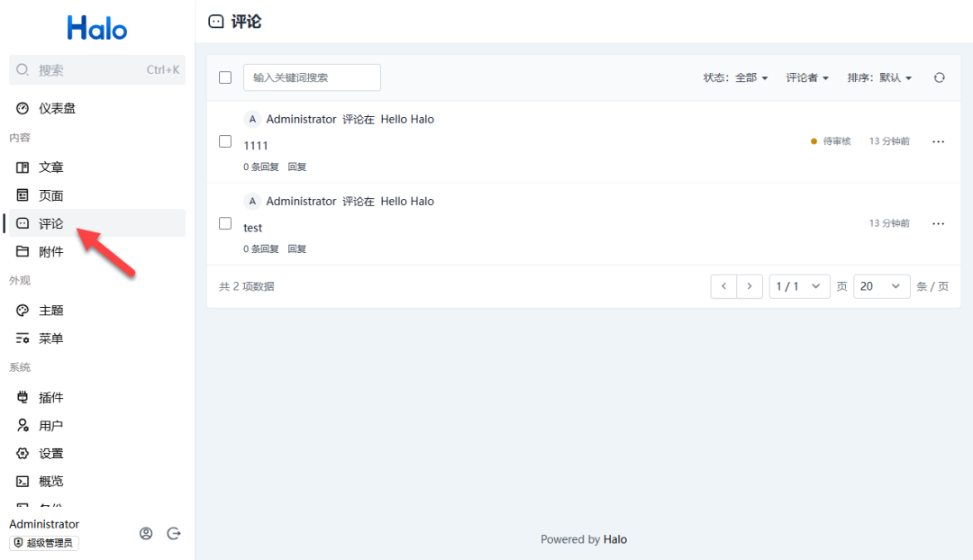The height and width of the screenshot is (560, 973).
Task: Open 页面 in the sidebar
Action: point(96,195)
